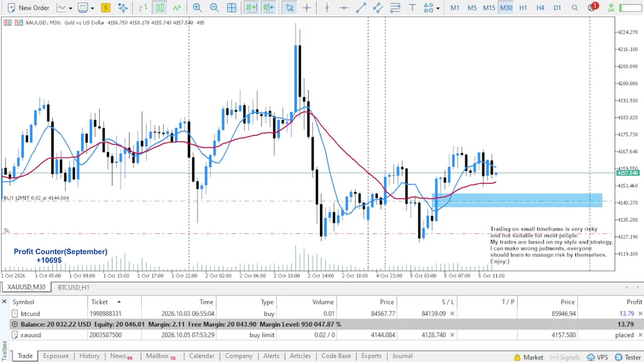The width and height of the screenshot is (644, 362).
Task: Switch timeframe to M15
Action: click(x=489, y=8)
